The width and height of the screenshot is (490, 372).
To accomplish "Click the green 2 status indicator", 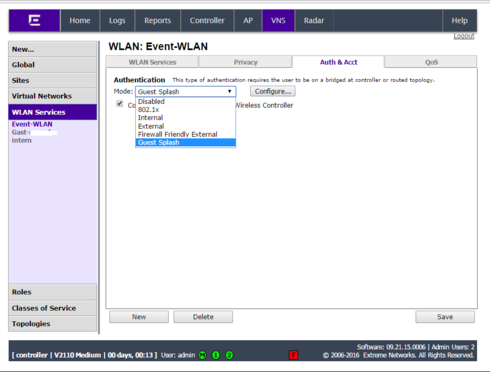I will click(229, 355).
